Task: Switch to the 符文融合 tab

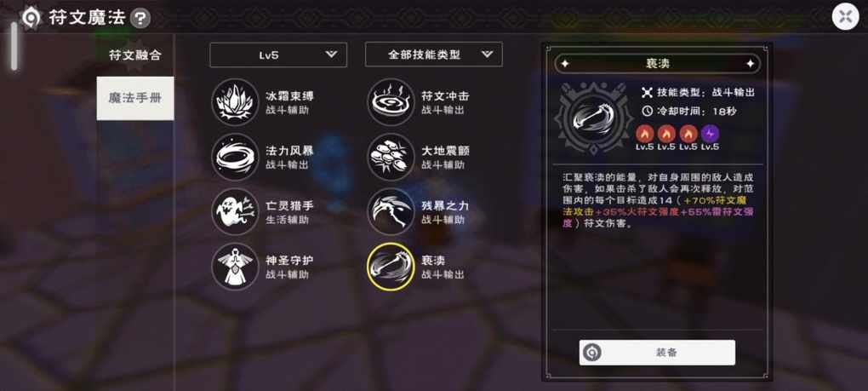Action: 135,55
